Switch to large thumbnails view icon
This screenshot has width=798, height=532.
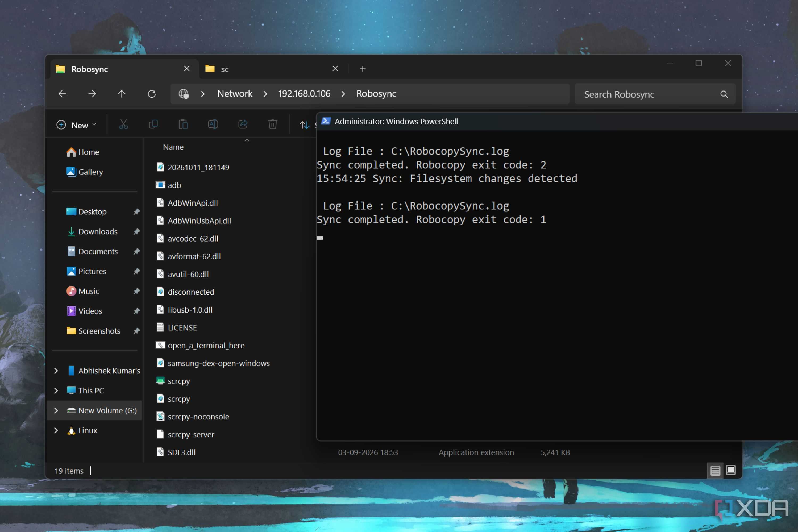tap(730, 470)
